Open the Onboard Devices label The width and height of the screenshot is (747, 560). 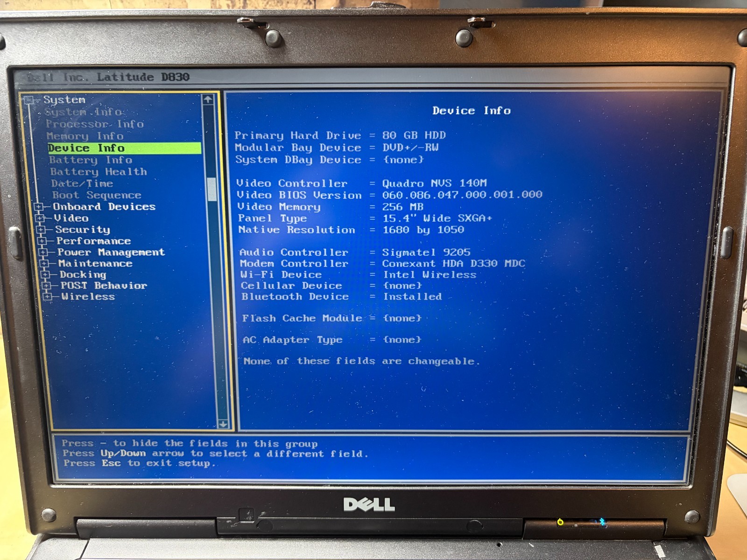[104, 207]
